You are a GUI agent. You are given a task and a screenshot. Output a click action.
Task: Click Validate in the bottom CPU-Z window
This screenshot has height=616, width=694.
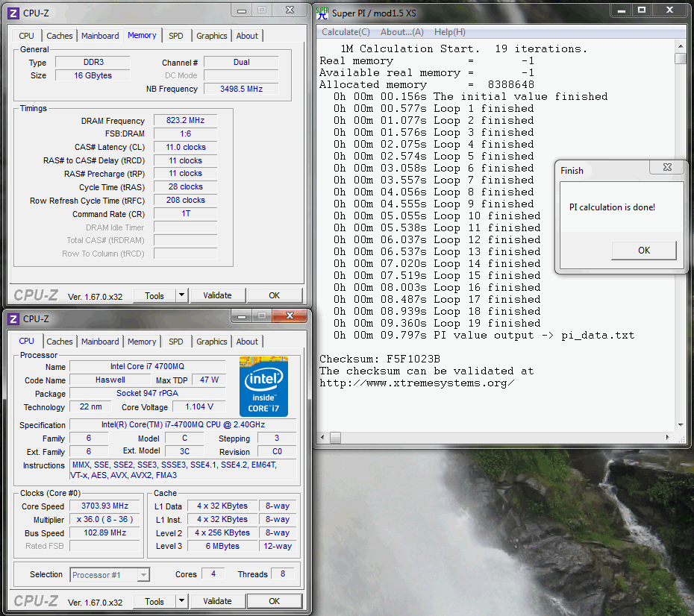[x=217, y=601]
